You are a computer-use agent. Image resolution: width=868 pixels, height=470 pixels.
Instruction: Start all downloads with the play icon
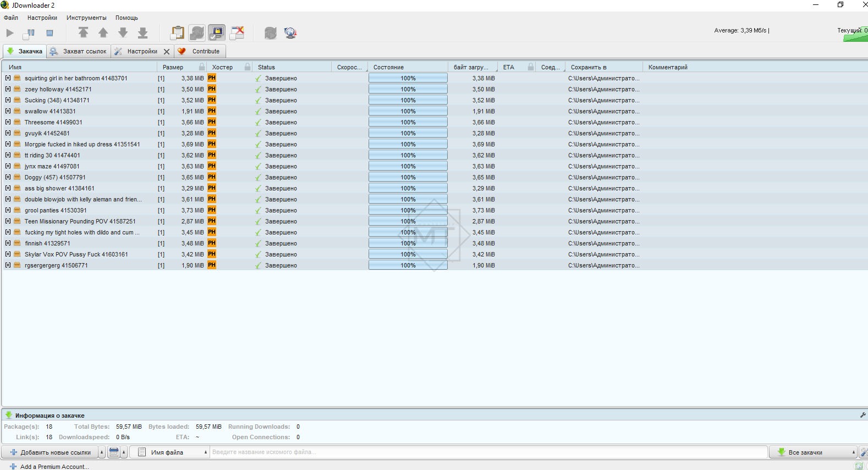click(x=10, y=33)
